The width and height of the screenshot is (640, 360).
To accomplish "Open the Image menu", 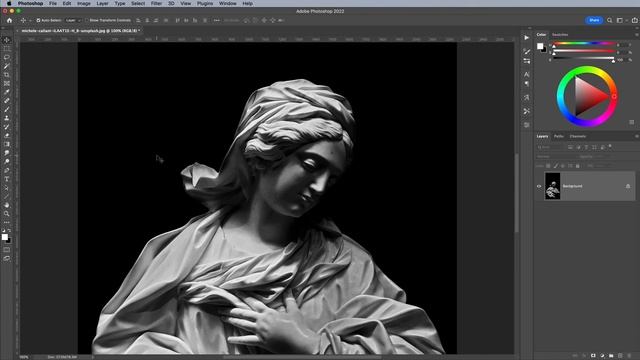I will 84,3.
